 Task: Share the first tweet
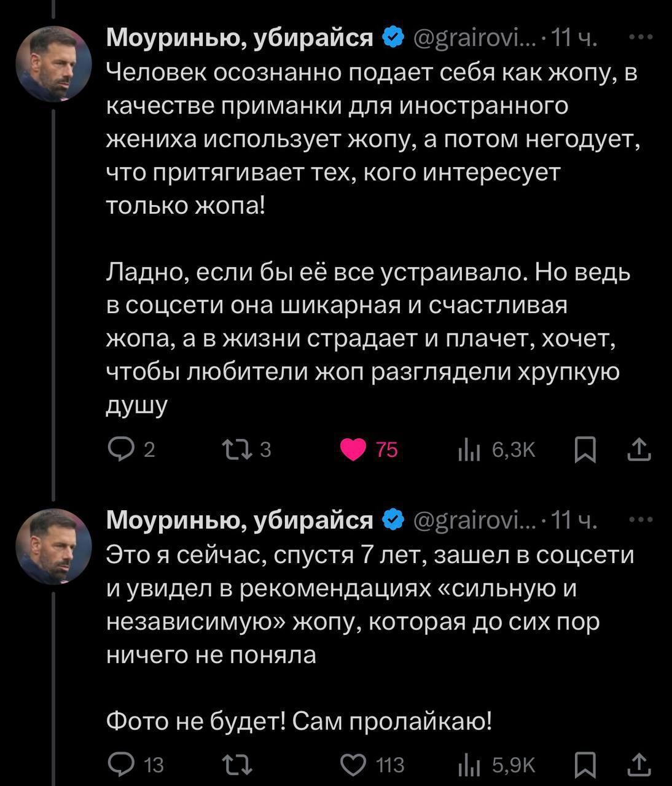click(639, 450)
